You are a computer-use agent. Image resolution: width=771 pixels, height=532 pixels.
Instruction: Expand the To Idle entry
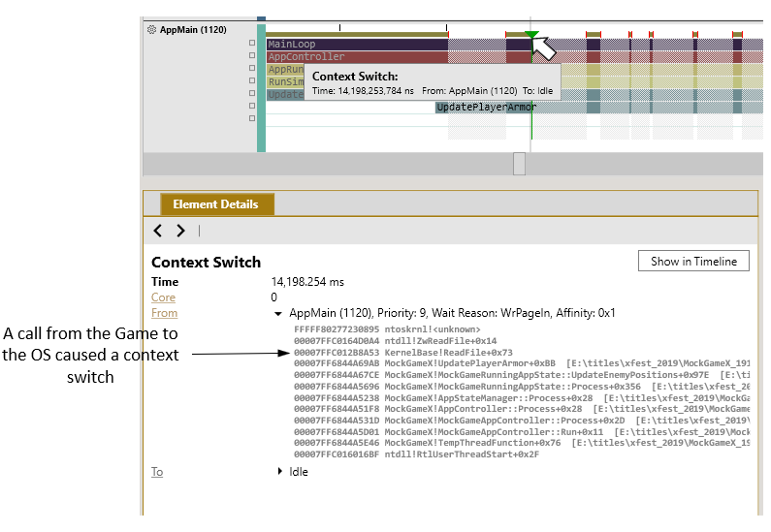[x=279, y=472]
